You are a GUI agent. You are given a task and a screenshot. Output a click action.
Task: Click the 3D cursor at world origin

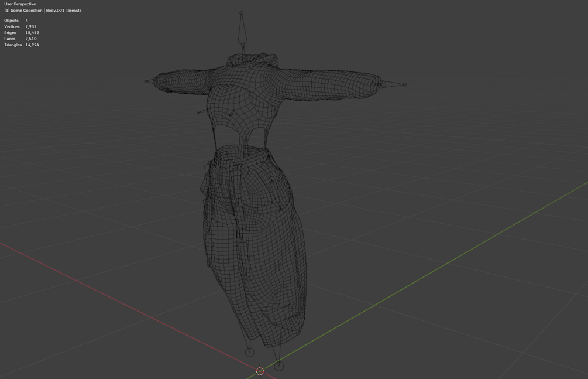pyautogui.click(x=260, y=371)
